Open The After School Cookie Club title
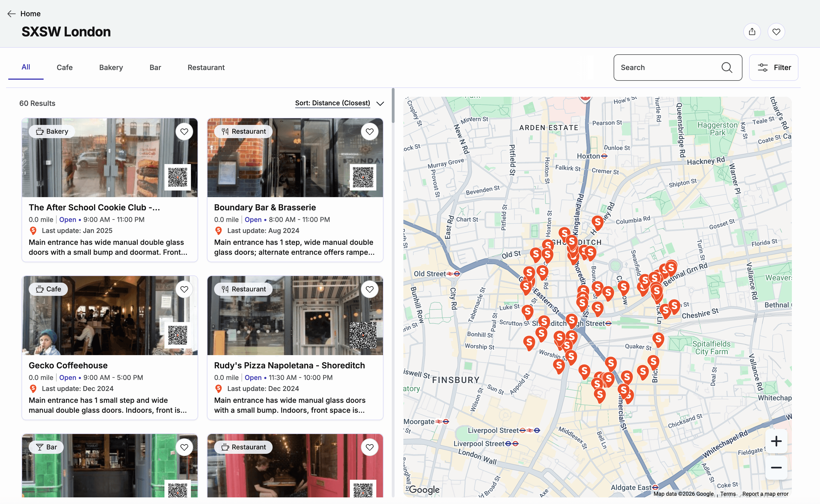This screenshot has height=504, width=820. tap(94, 207)
